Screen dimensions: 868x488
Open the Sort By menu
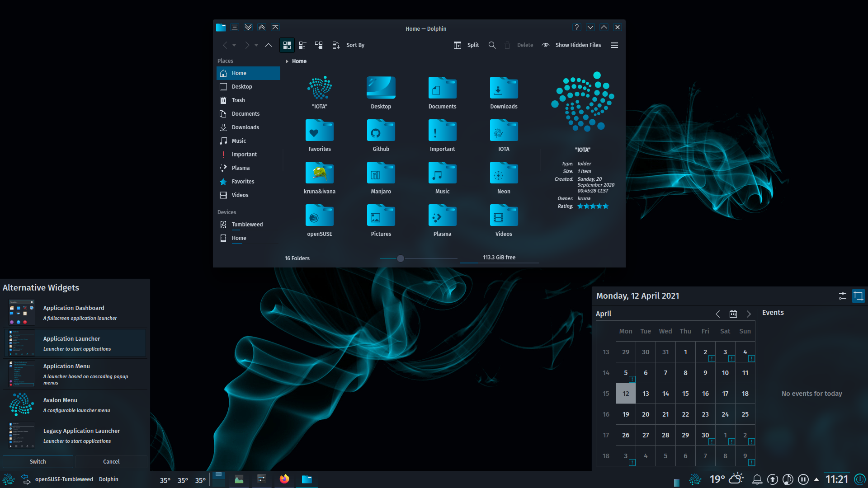coord(349,45)
